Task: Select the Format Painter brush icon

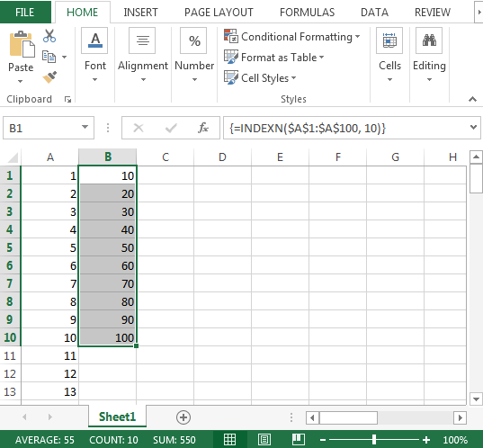Action: (x=49, y=77)
